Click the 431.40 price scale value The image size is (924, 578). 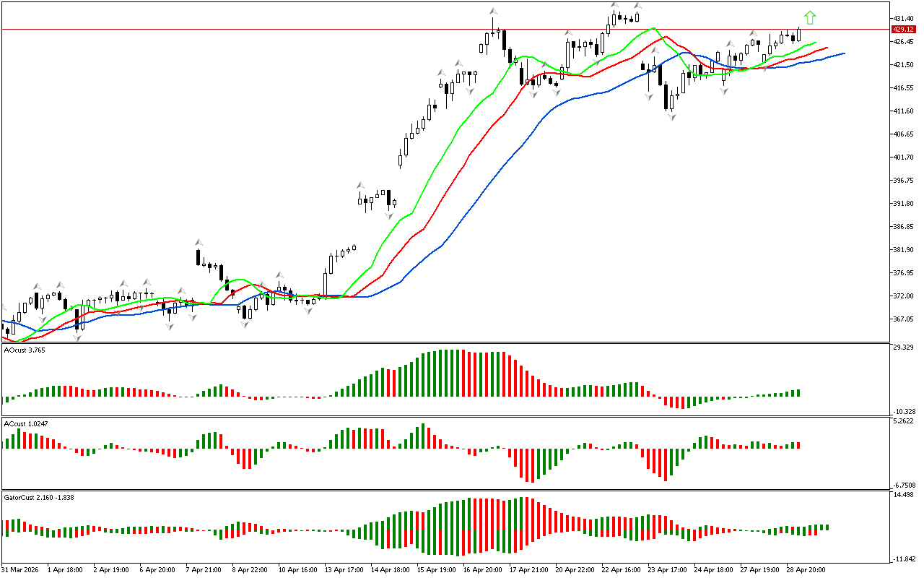coord(904,18)
